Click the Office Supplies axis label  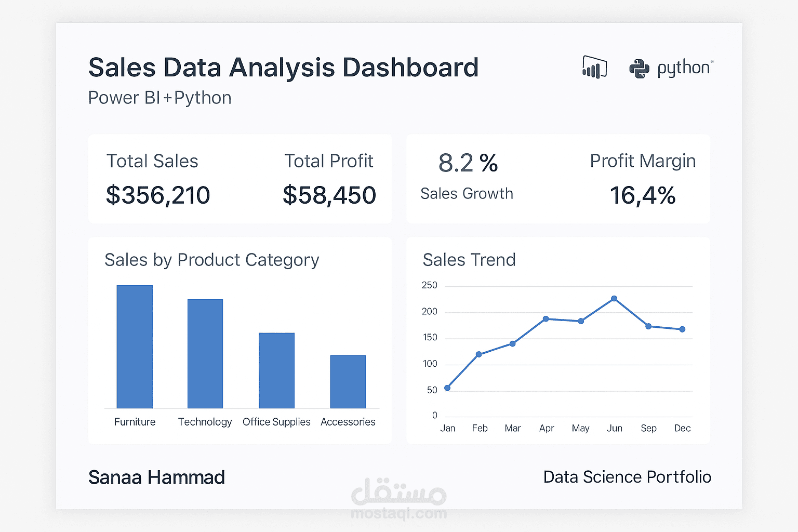click(x=276, y=422)
